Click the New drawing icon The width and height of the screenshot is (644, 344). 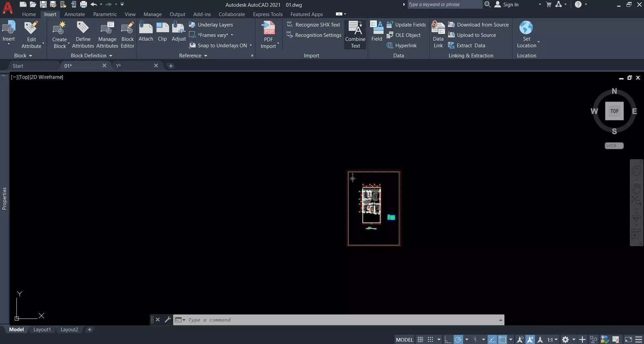click(x=23, y=4)
